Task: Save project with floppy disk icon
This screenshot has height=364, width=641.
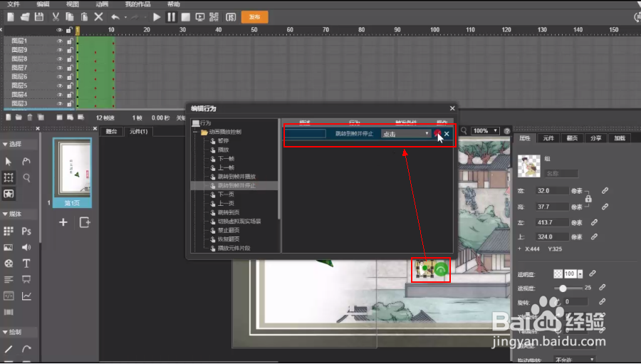Action: coord(39,17)
